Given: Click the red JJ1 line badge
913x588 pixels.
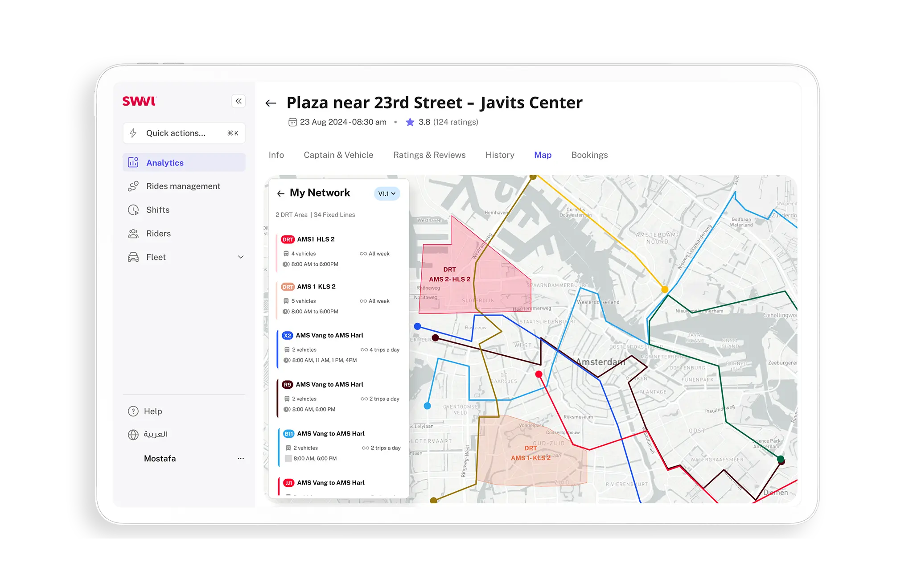Looking at the screenshot, I should [x=289, y=483].
